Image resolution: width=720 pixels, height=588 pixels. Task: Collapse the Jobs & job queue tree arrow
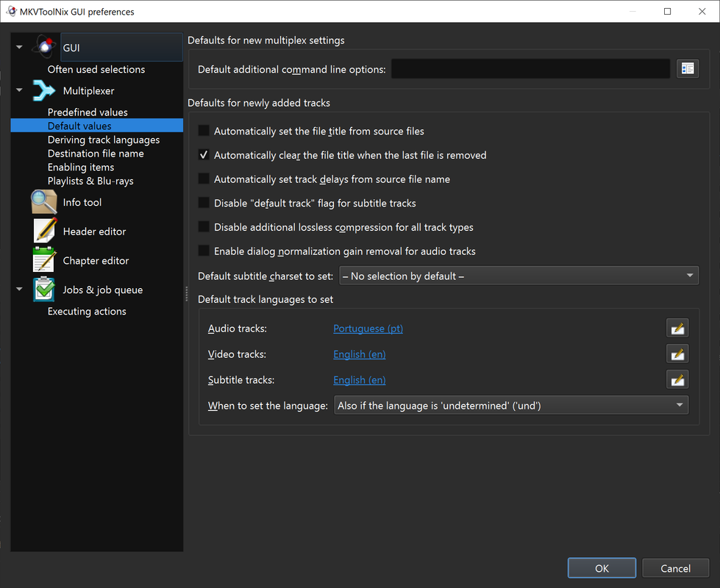[x=19, y=289]
